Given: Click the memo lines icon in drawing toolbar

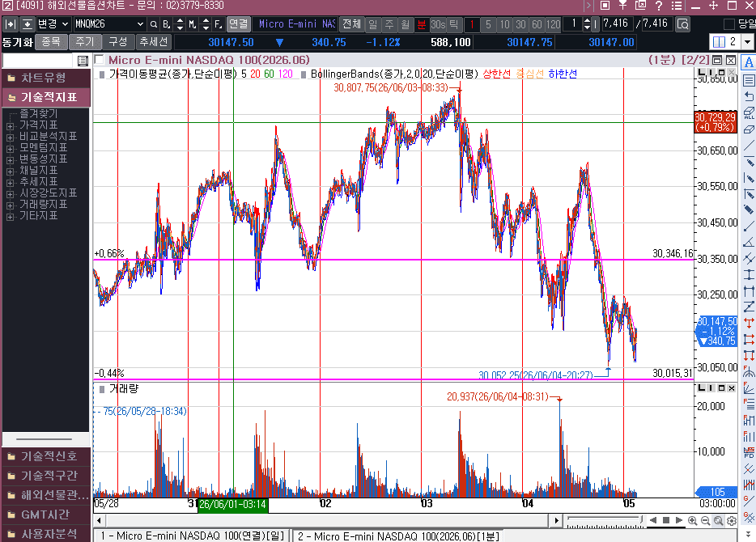Looking at the screenshot, I should pyautogui.click(x=749, y=80).
